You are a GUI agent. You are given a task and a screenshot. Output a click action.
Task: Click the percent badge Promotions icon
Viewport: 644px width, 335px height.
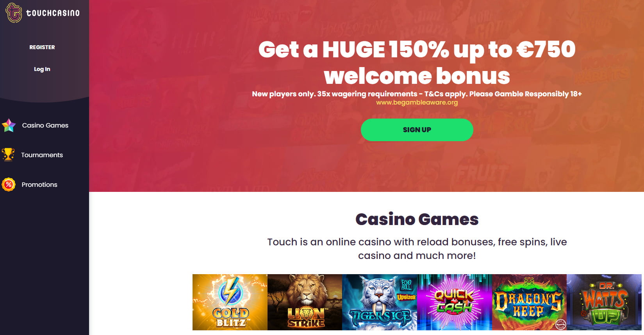pyautogui.click(x=9, y=184)
